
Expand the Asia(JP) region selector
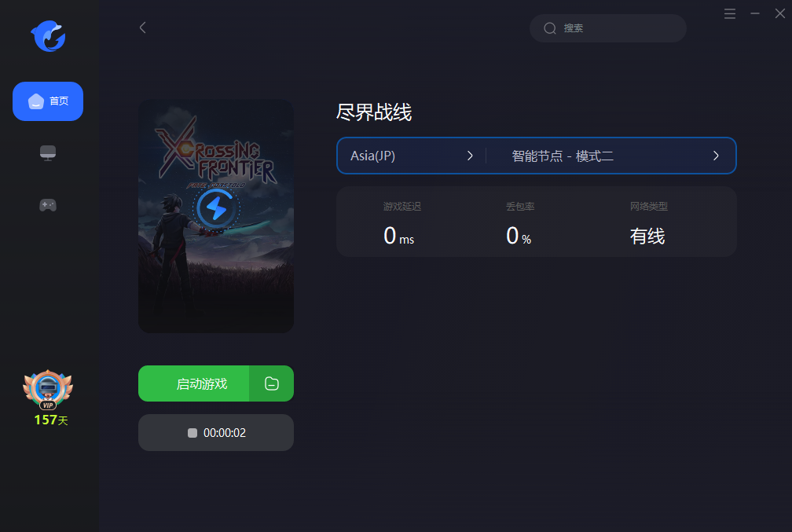tap(412, 156)
